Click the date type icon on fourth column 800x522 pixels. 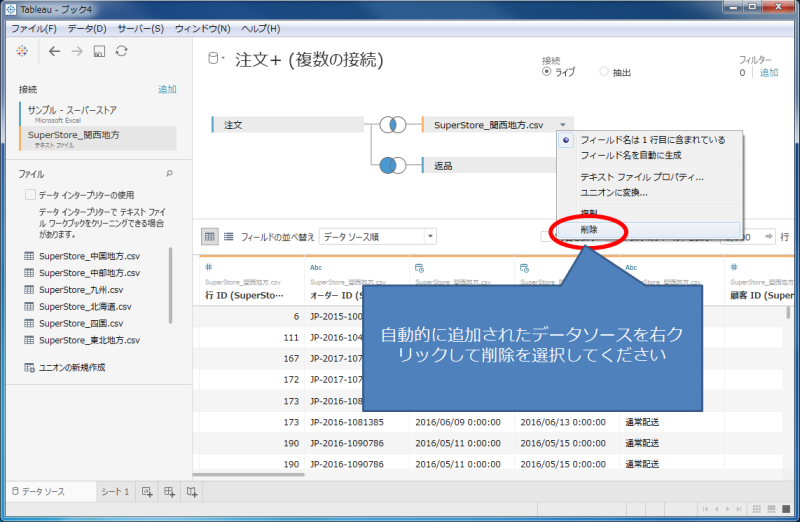tap(524, 268)
